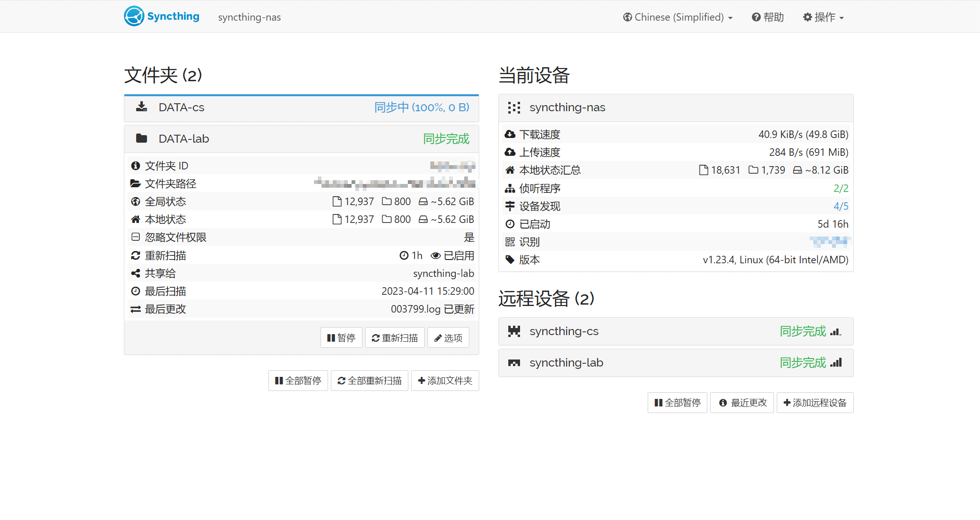This screenshot has width=980, height=520.
Task: Click the 284 B/s (691 MiB) upload rate
Action: [x=809, y=153]
